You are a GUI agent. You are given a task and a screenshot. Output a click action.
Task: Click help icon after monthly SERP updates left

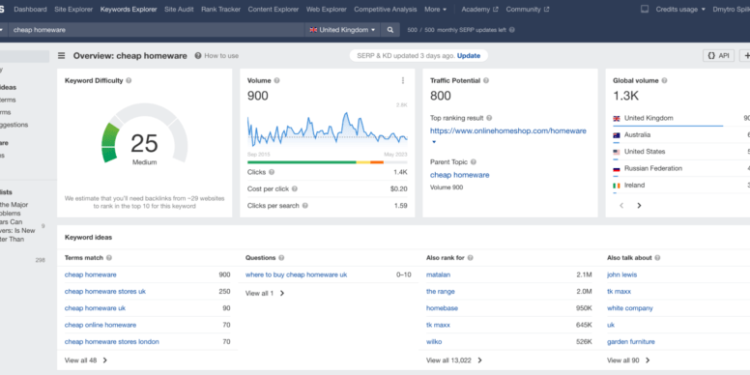512,30
